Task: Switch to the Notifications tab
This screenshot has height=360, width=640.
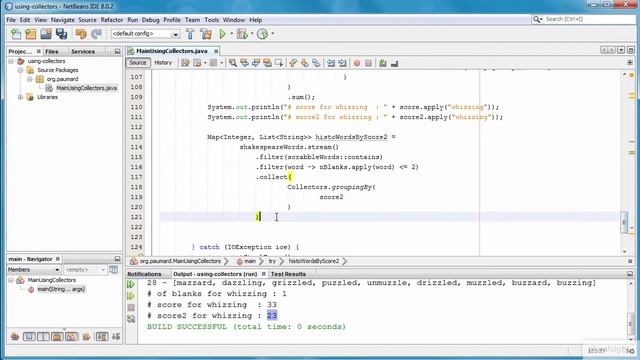Action: [x=144, y=274]
